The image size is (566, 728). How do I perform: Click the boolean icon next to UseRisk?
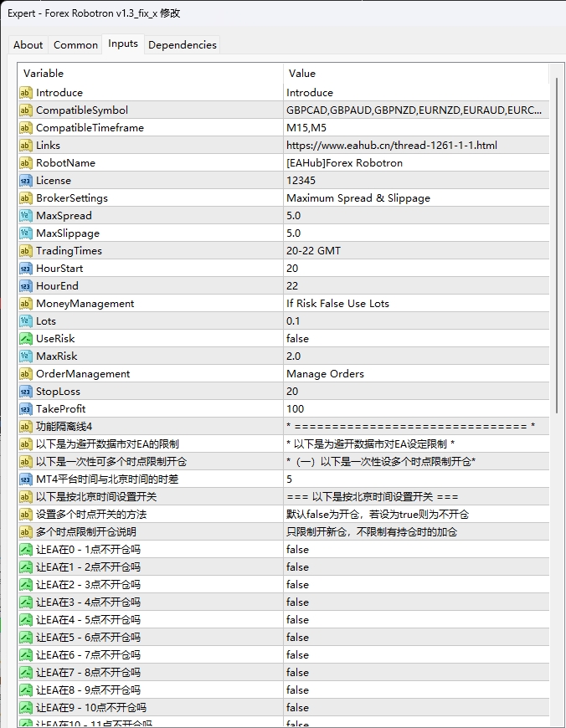pos(23,338)
